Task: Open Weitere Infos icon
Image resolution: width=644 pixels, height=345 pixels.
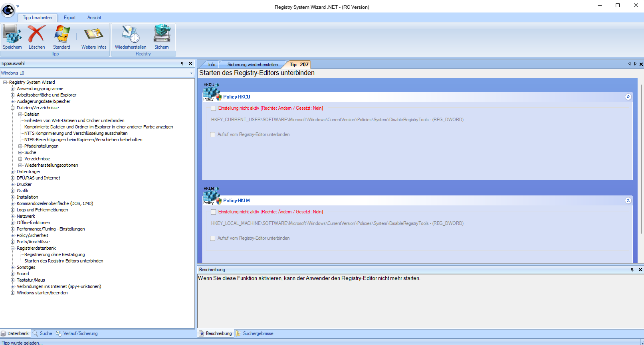Action: [x=94, y=34]
